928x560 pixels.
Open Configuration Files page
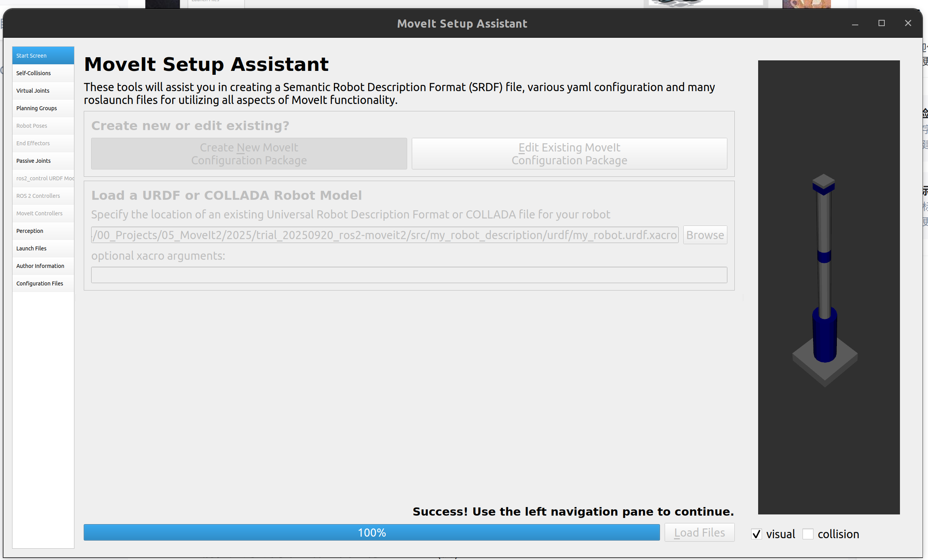pyautogui.click(x=40, y=284)
